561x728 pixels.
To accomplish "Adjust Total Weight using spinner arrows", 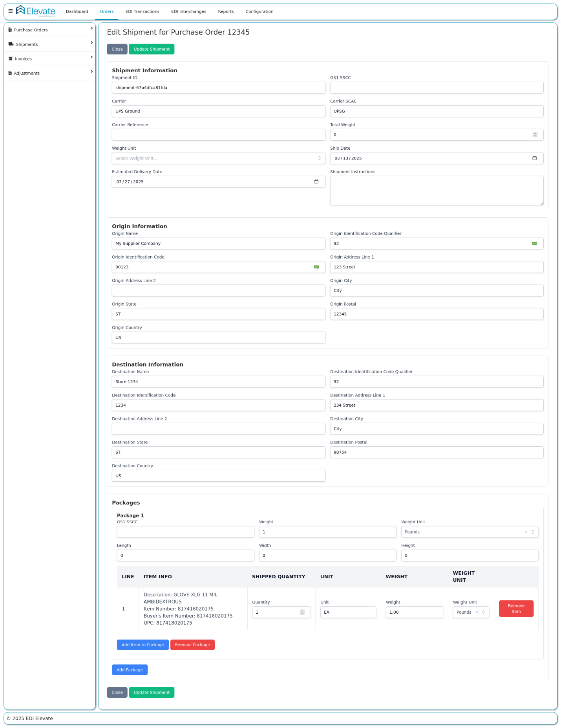I will click(x=535, y=135).
